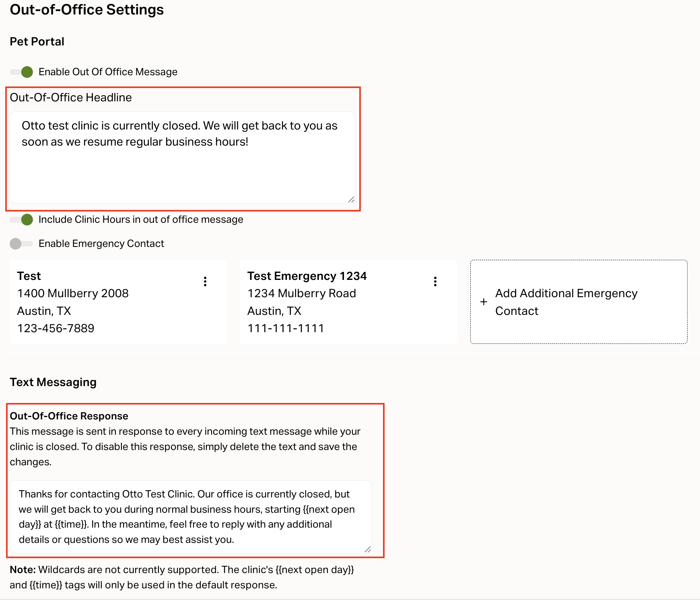Viewport: 700px width, 600px height.
Task: Click the phone number 111-111-1111
Action: coord(285,329)
